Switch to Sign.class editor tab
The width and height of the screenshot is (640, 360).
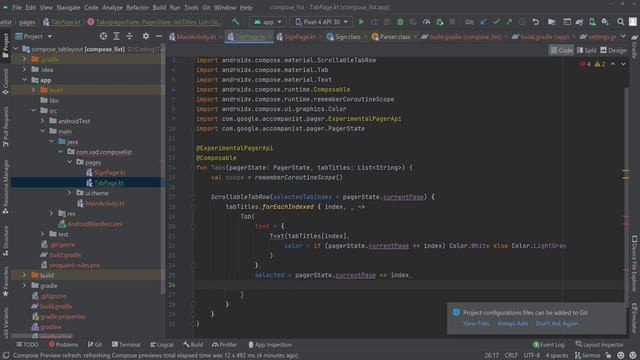[x=344, y=37]
